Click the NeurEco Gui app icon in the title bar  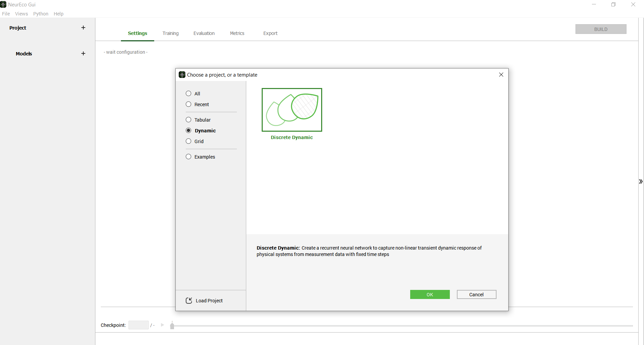tap(3, 4)
